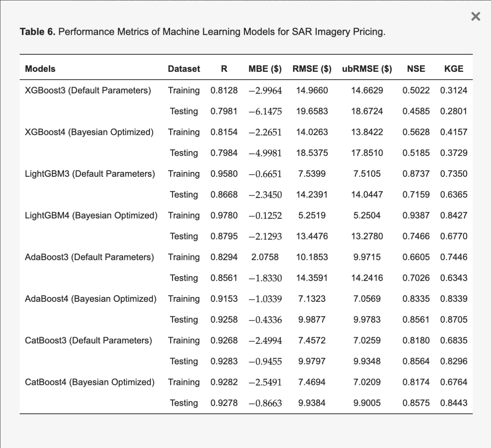Select the Dataset column header
Screen dimensions: 491x448
pos(184,69)
